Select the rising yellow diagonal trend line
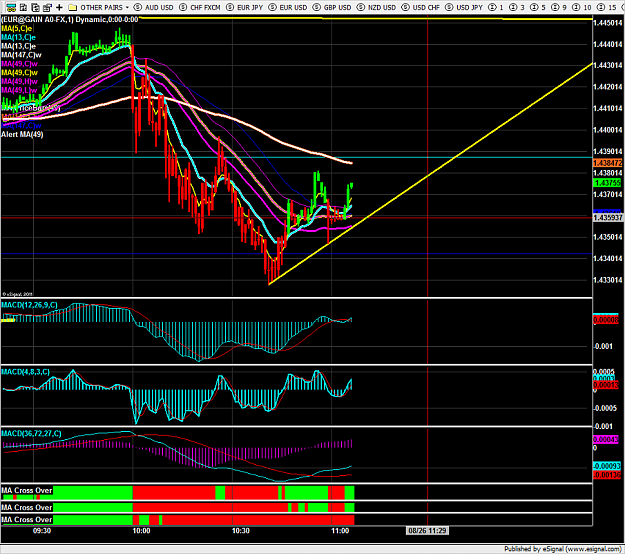 430,174
